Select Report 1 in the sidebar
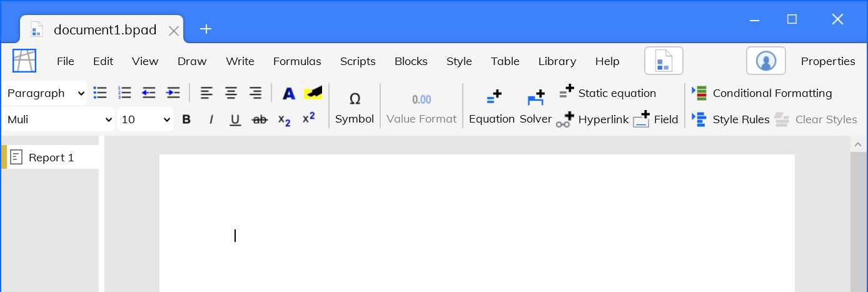This screenshot has width=868, height=292. point(50,157)
